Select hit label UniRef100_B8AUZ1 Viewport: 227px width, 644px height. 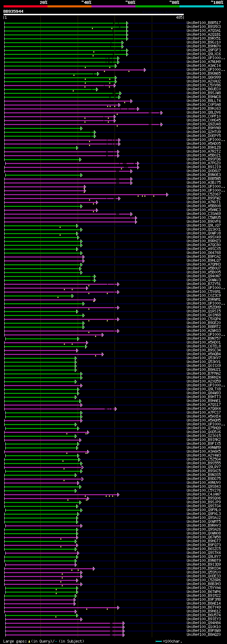(x=204, y=370)
